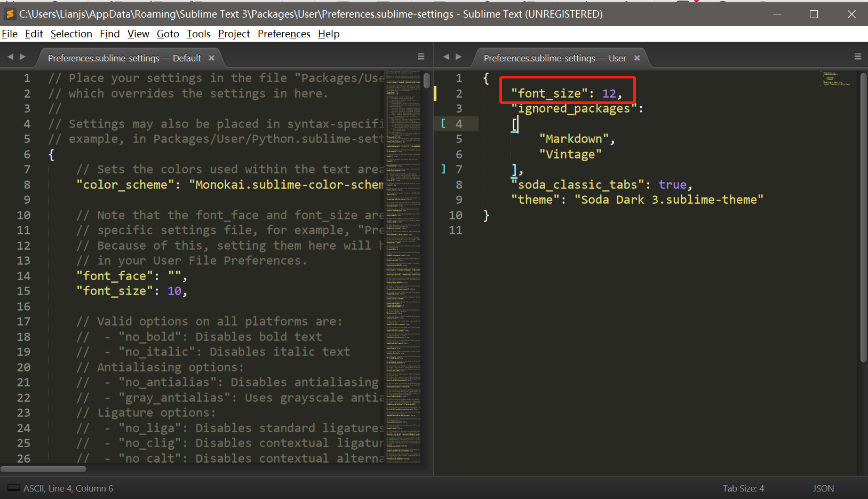The image size is (868, 499).
Task: Open the View menu
Action: point(138,34)
